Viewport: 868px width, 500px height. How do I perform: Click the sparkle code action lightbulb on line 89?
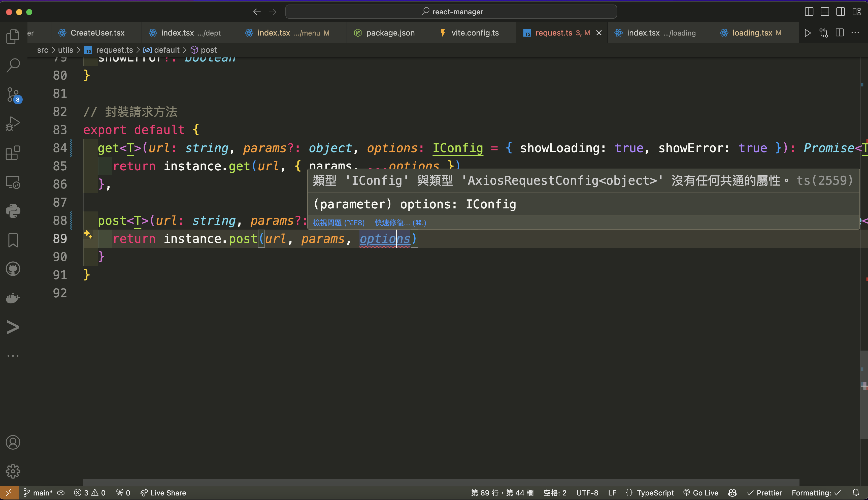pyautogui.click(x=88, y=235)
